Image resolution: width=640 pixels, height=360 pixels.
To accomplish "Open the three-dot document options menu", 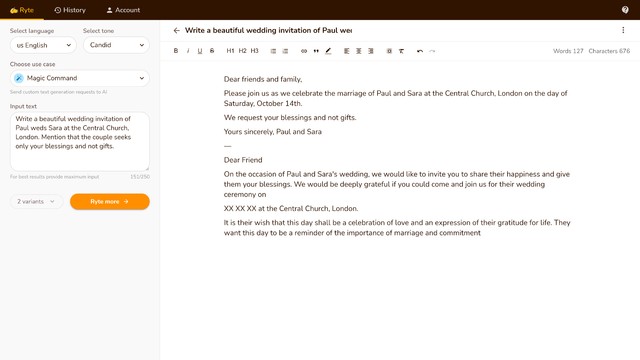I will [x=623, y=30].
